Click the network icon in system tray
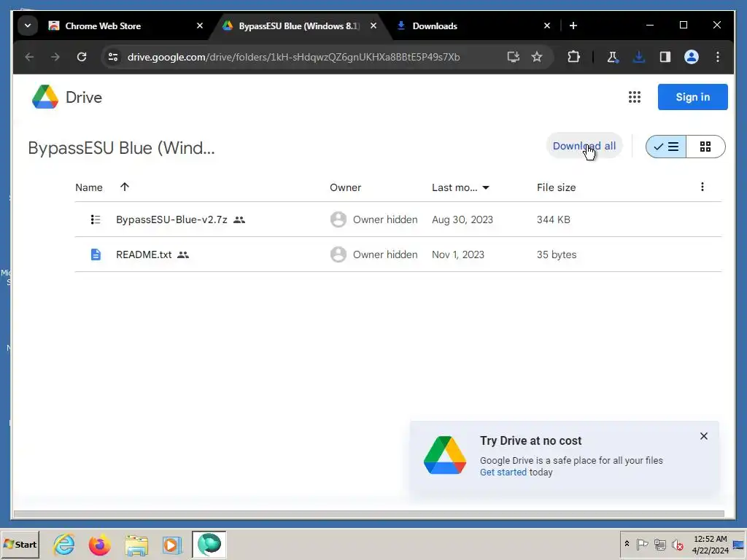The height and width of the screenshot is (560, 747). 659,544
